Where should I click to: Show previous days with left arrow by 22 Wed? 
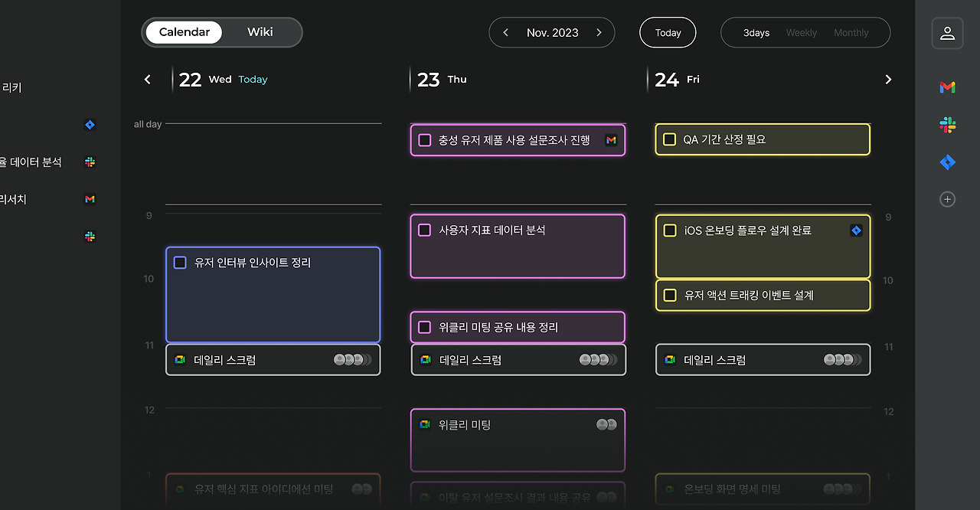coord(148,80)
